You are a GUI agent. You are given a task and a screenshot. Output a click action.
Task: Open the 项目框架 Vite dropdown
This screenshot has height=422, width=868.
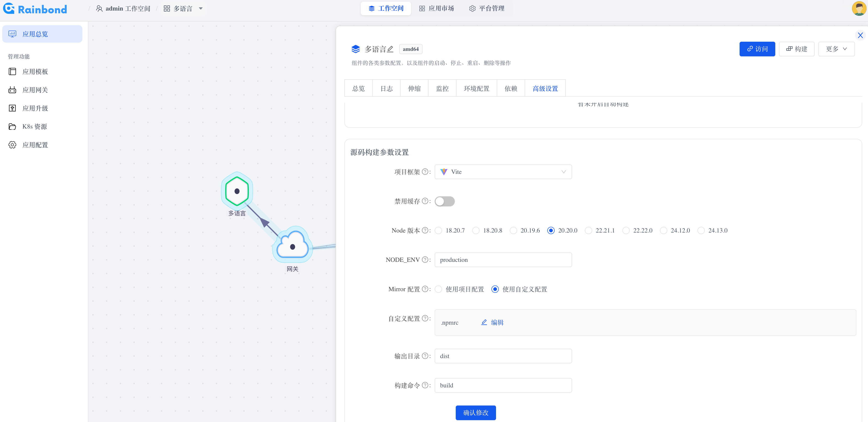pyautogui.click(x=503, y=172)
